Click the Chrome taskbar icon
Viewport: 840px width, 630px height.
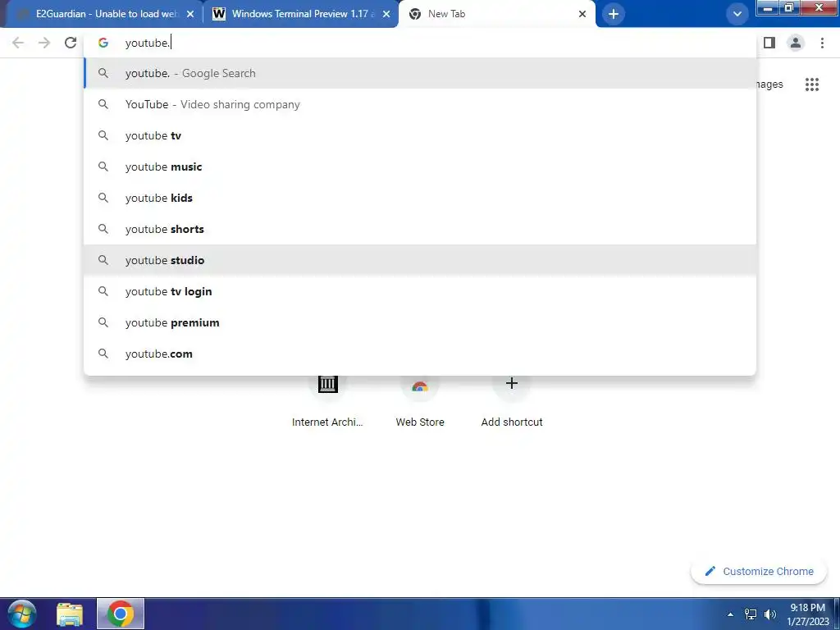pos(121,614)
